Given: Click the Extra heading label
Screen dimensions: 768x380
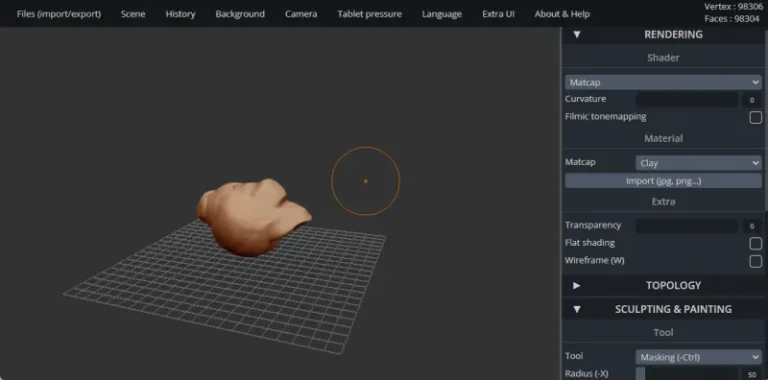Looking at the screenshot, I should [x=663, y=202].
